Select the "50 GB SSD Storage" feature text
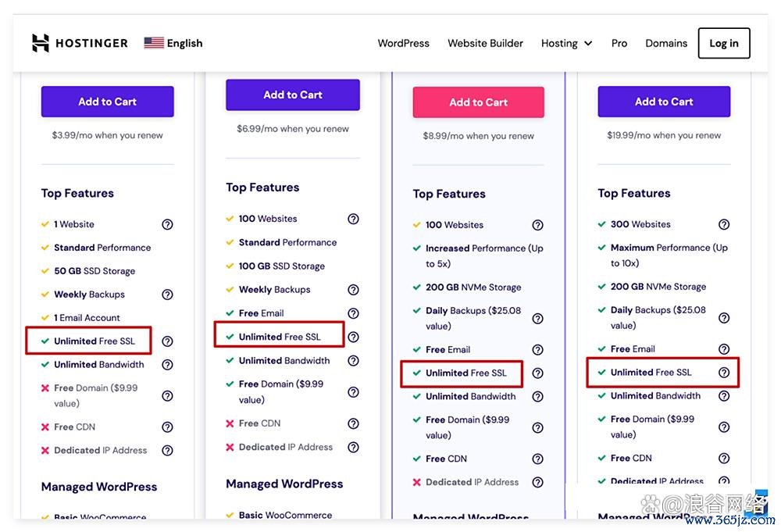Image resolution: width=781 pixels, height=532 pixels. tap(95, 271)
